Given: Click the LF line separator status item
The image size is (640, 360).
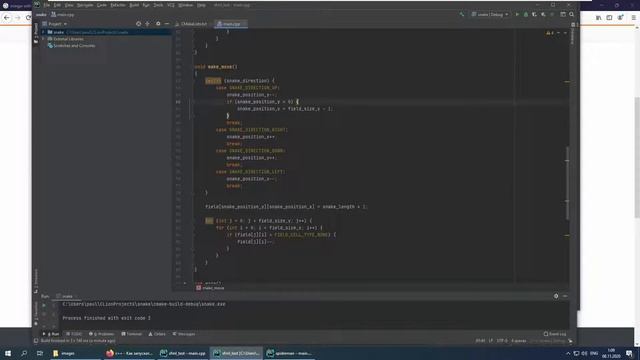Looking at the screenshot, I should [x=491, y=341].
